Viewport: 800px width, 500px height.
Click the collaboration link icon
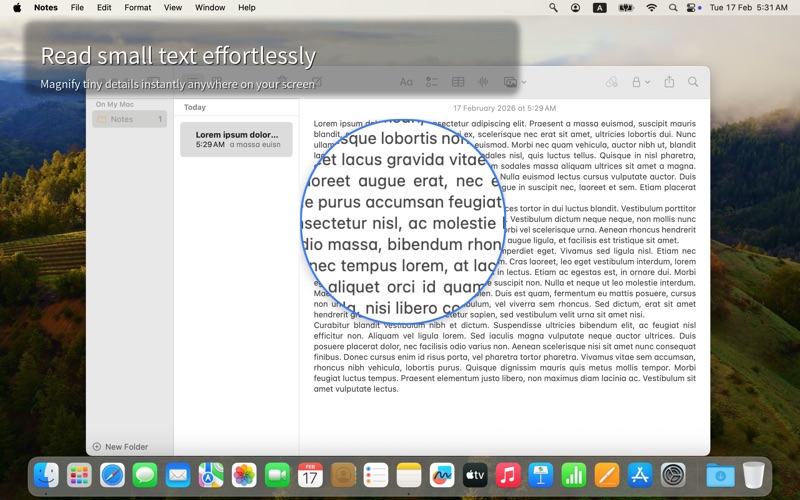click(612, 82)
